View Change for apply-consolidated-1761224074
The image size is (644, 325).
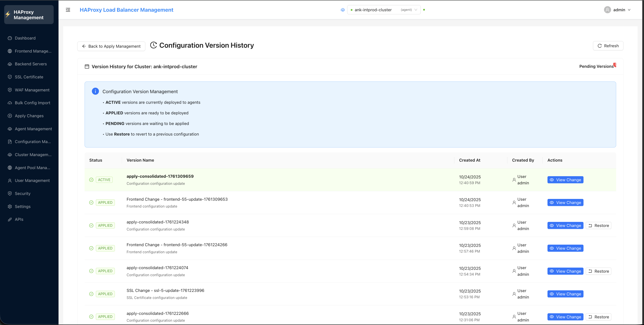[565, 271]
